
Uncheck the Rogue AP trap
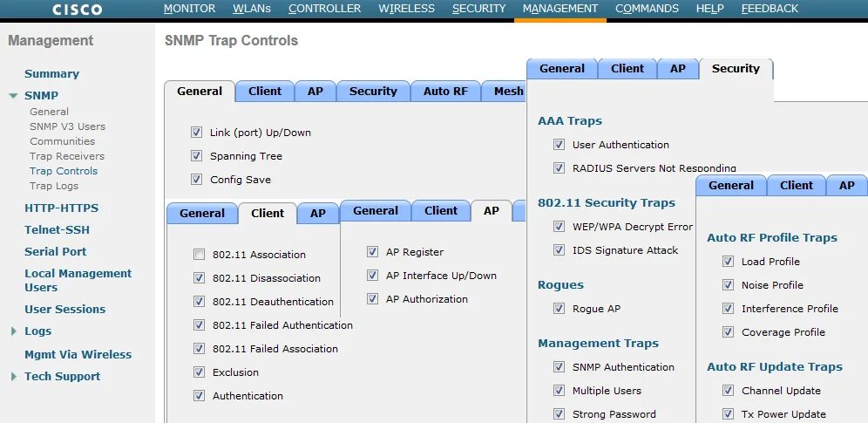[559, 309]
